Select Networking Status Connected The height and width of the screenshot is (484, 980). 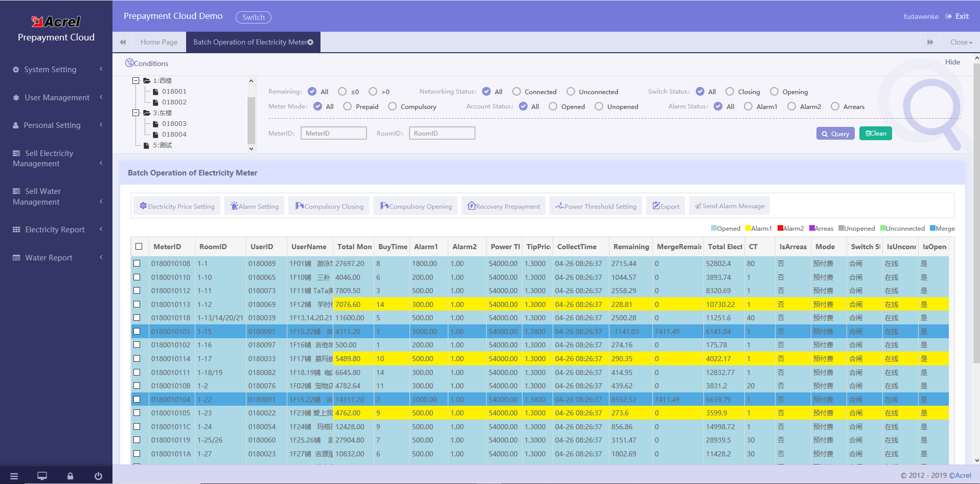point(516,92)
